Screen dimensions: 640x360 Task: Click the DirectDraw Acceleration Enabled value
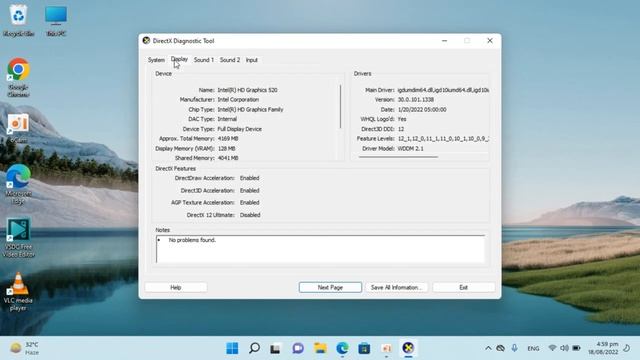[249, 178]
